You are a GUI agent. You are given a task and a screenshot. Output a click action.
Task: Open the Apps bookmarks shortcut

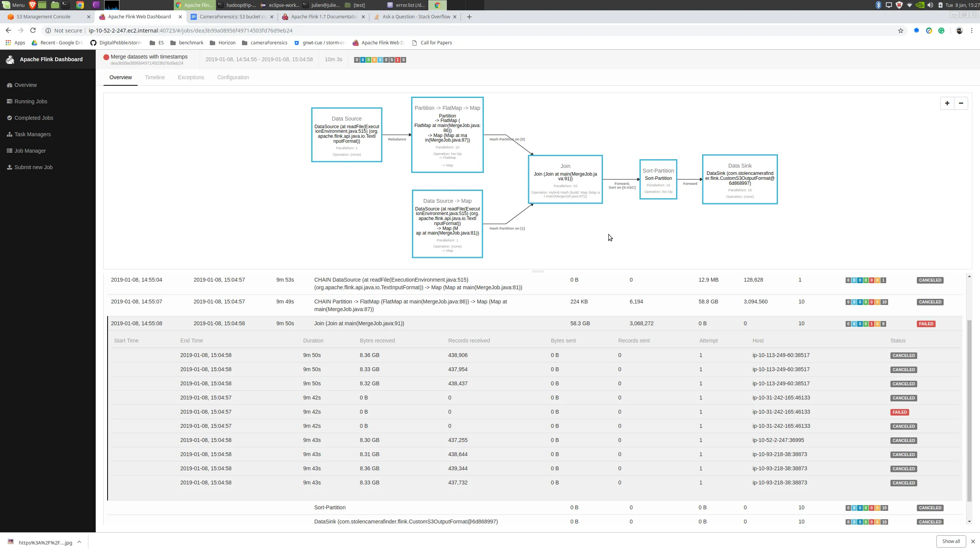(15, 43)
